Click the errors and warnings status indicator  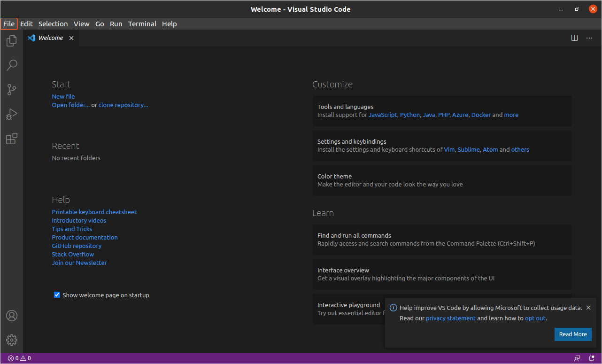pyautogui.click(x=19, y=358)
